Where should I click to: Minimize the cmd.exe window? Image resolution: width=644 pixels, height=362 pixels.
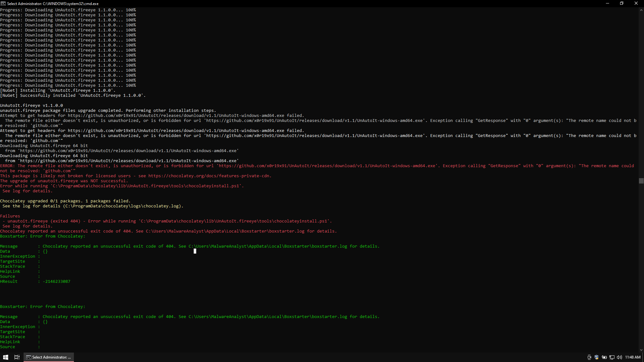[607, 3]
